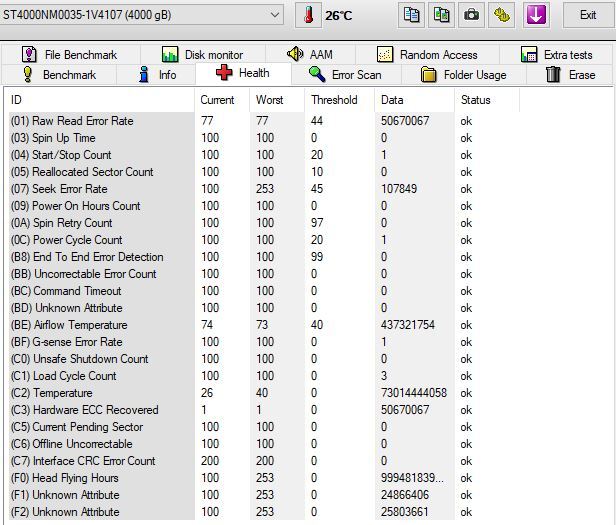Click the Disk monitor chart icon

point(170,54)
